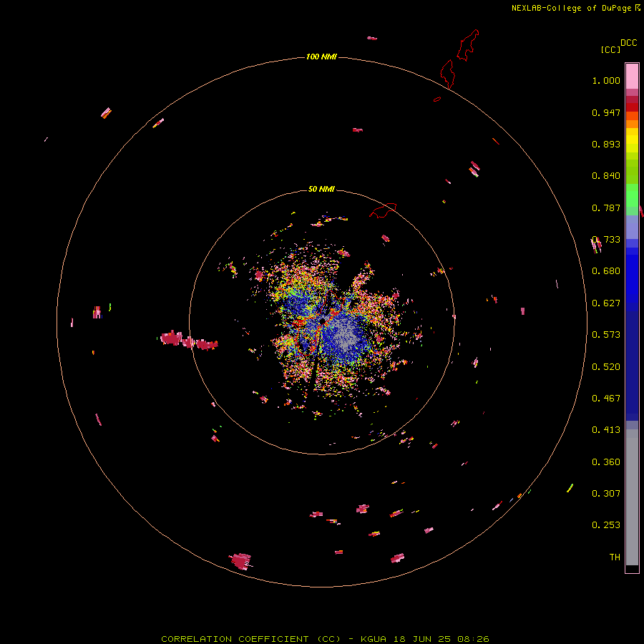Screen dimensions: 644x644
Task: Click the 0.360 scale value
Action: (606, 462)
